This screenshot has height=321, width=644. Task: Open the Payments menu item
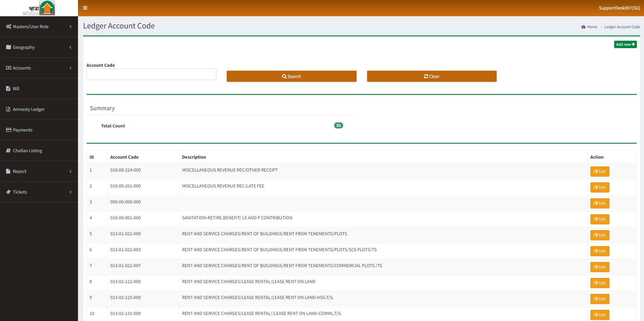point(23,130)
